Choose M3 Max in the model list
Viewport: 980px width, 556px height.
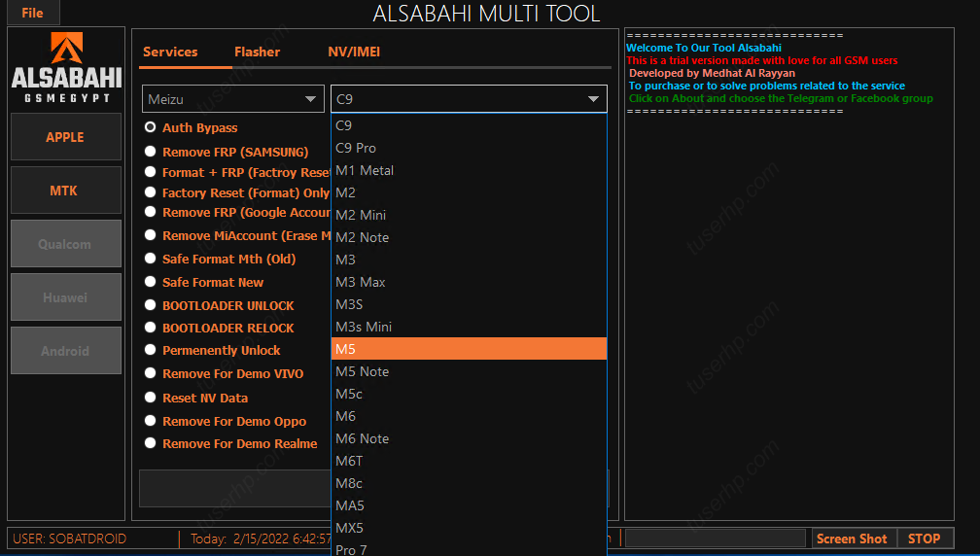click(x=469, y=282)
